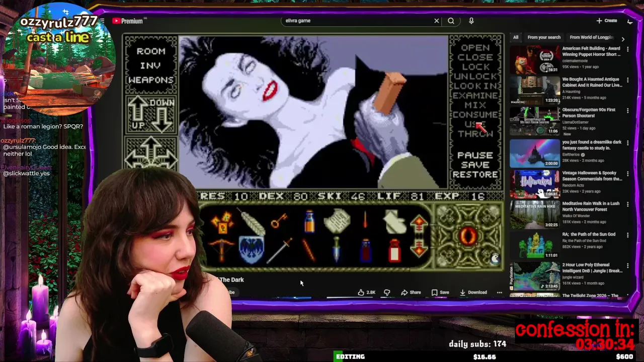Open more actions menu below the video
The width and height of the screenshot is (644, 362).
(499, 292)
